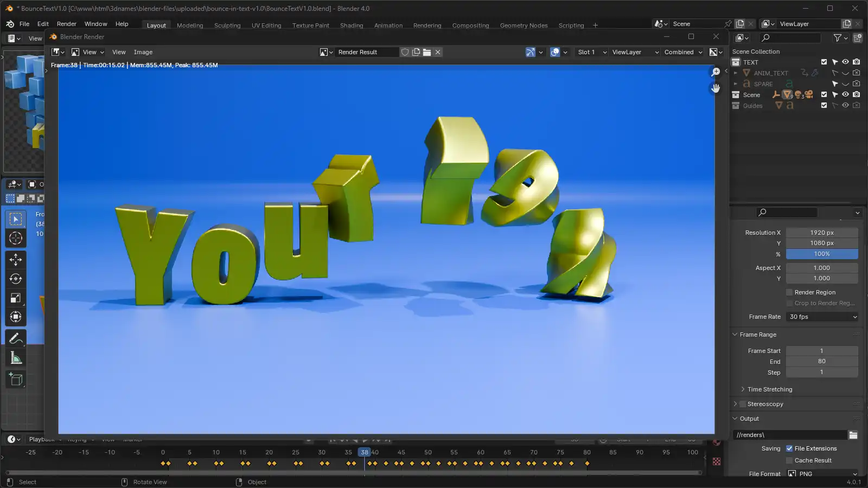
Task: Open Frame Rate 30 fps dropdown
Action: click(x=822, y=317)
